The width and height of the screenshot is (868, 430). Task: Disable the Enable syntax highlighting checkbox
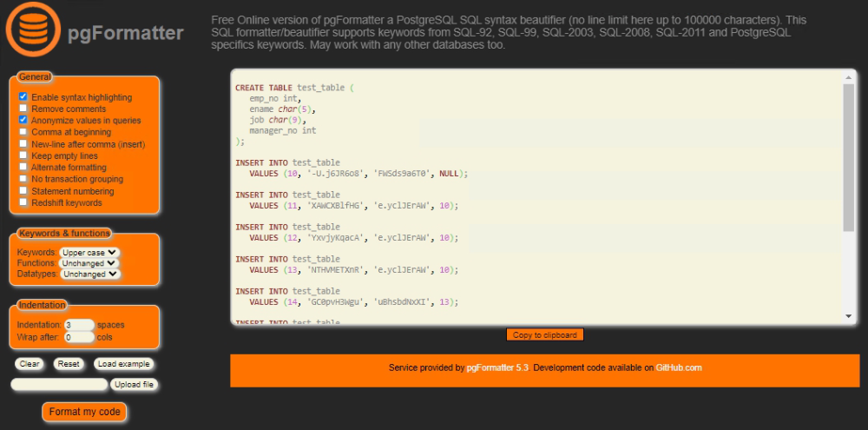[x=23, y=96]
